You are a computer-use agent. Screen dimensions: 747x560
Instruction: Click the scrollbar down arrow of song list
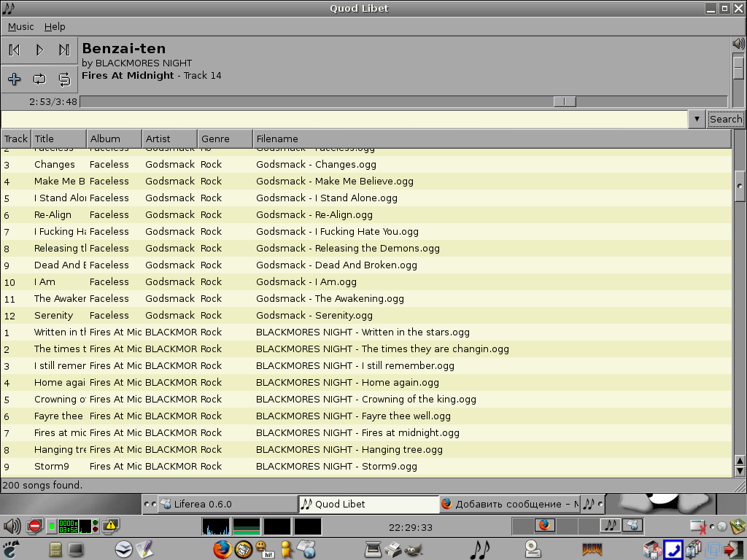click(740, 471)
